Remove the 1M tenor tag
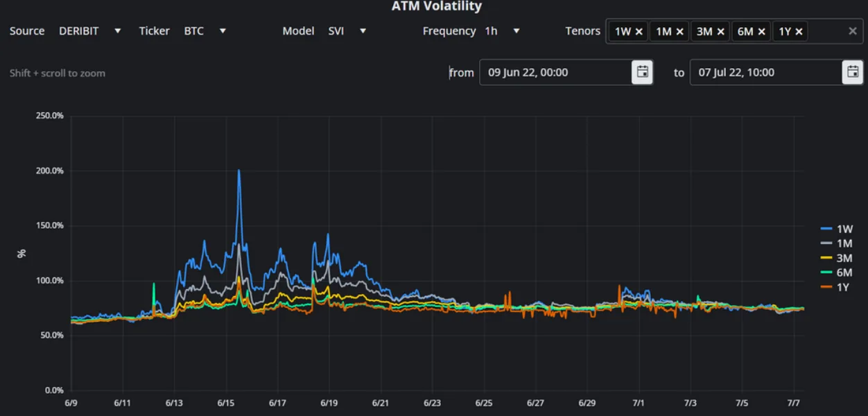The height and width of the screenshot is (416, 868). click(x=680, y=31)
